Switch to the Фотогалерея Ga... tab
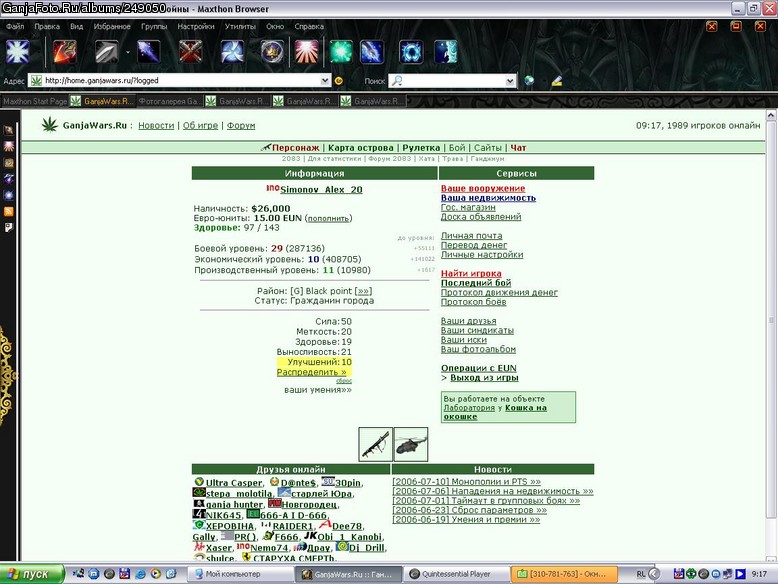 click(x=169, y=101)
